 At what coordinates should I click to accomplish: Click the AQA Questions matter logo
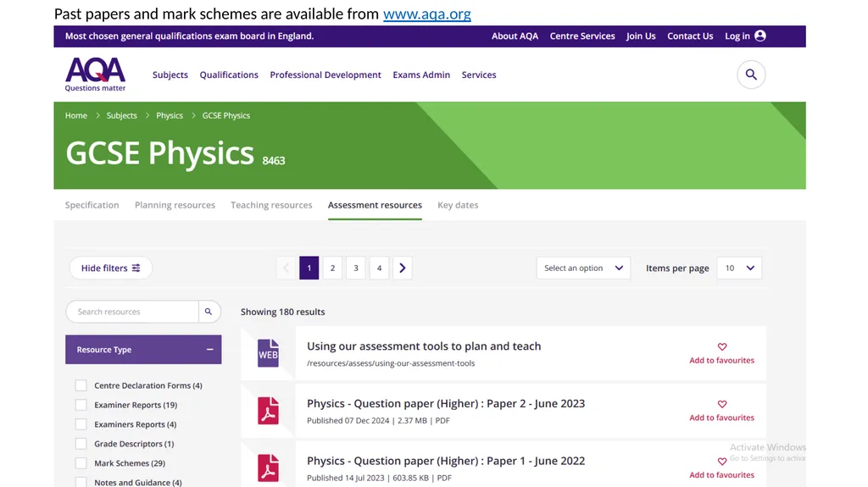95,75
